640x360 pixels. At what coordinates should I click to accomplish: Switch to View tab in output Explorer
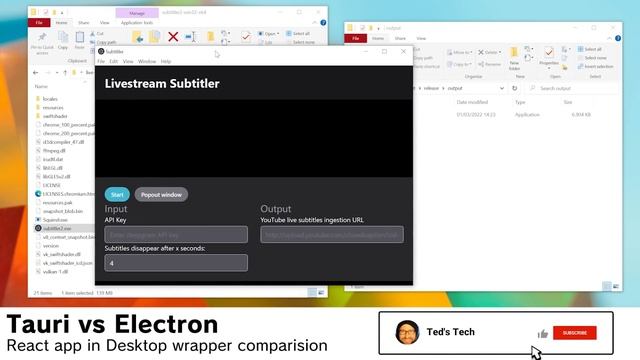(x=421, y=38)
